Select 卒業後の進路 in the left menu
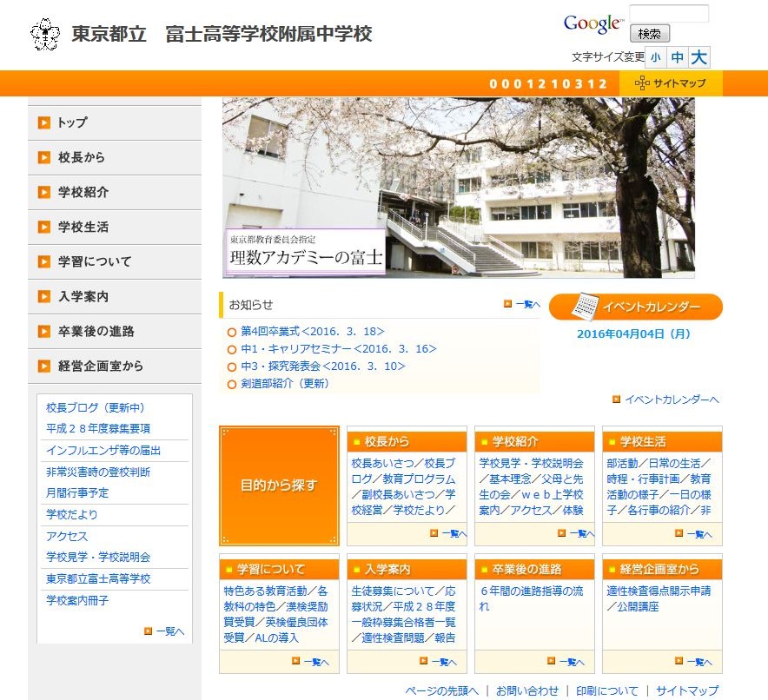Image resolution: width=768 pixels, height=700 pixels. (96, 331)
